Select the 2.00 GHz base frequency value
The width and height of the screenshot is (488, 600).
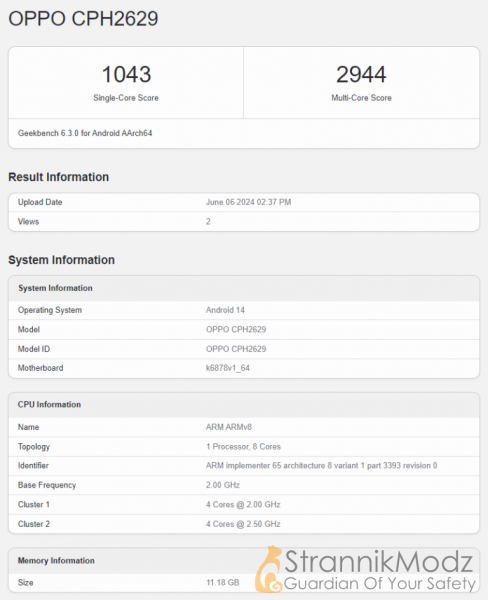[x=223, y=485]
